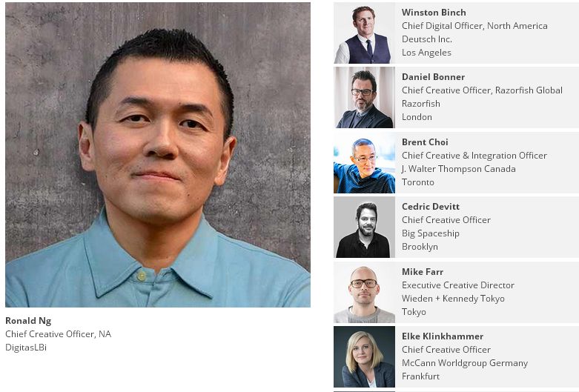This screenshot has width=579, height=392.
Task: Click the J. Walter Thompson Canada text
Action: (x=459, y=169)
